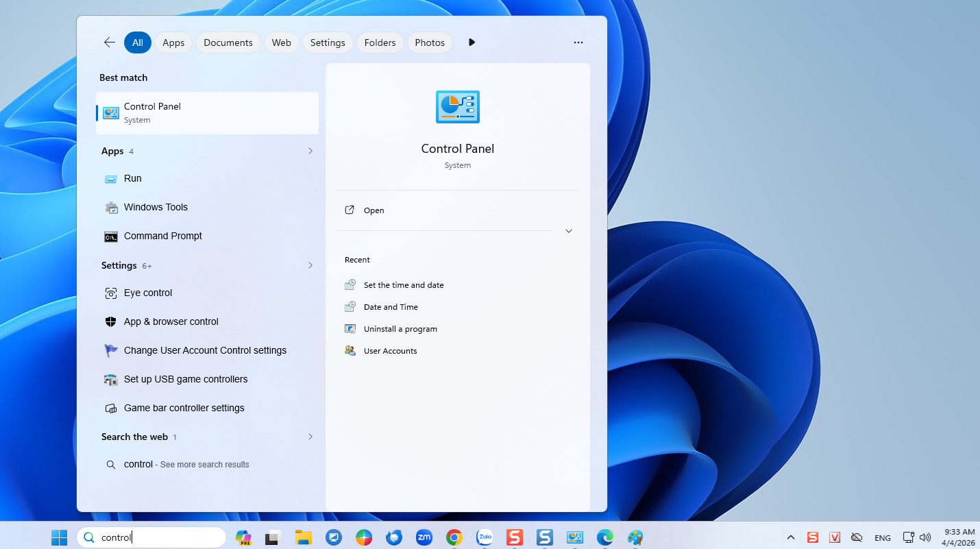
Task: Expand more actions chevron under Open
Action: tap(569, 231)
